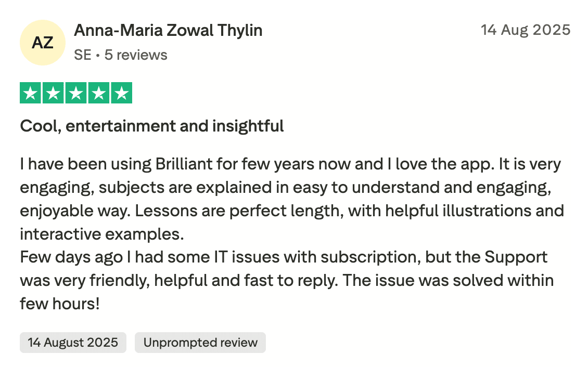588x367 pixels.
Task: Click the fourth green star
Action: pos(98,93)
